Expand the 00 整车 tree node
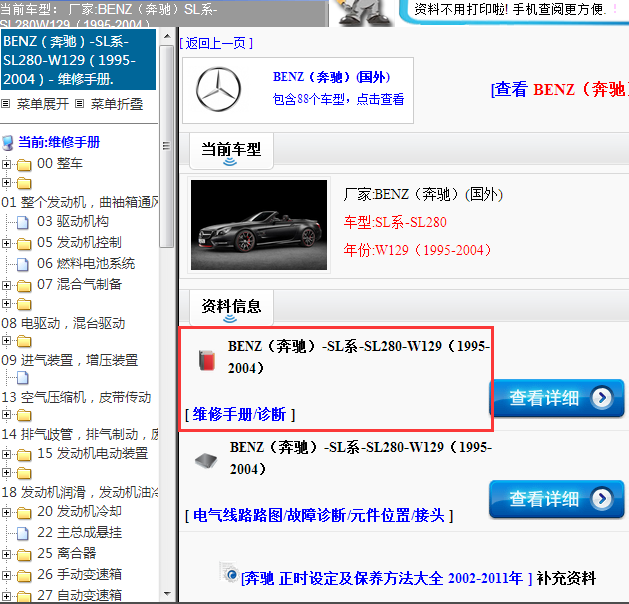This screenshot has height=604, width=629. (6, 164)
